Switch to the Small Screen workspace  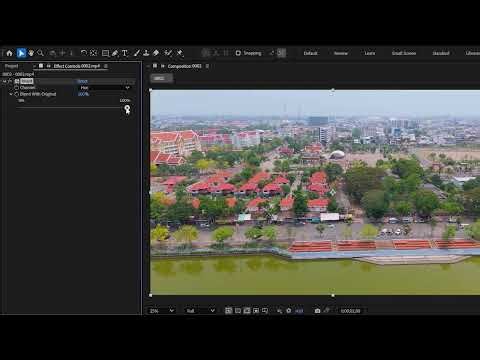pos(404,53)
